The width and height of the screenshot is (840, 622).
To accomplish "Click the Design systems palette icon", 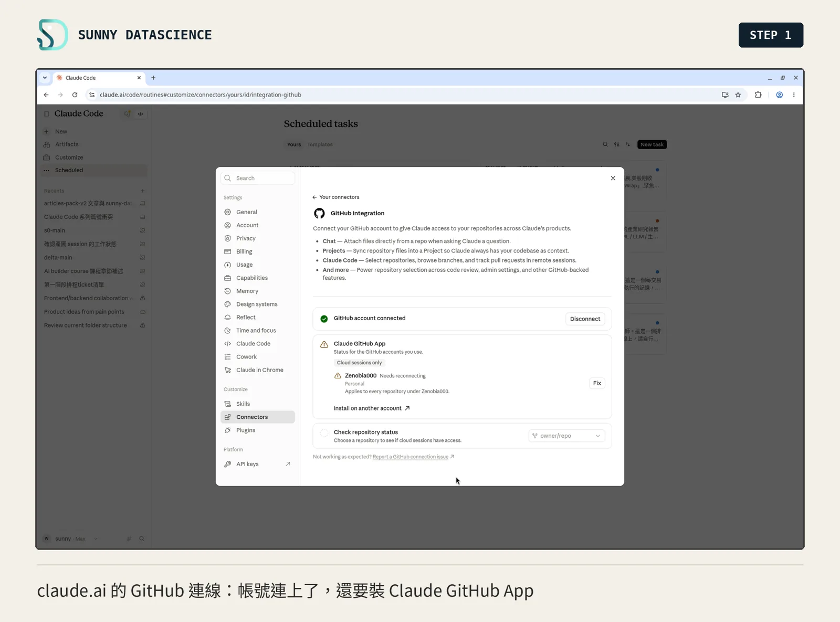I will pos(228,304).
